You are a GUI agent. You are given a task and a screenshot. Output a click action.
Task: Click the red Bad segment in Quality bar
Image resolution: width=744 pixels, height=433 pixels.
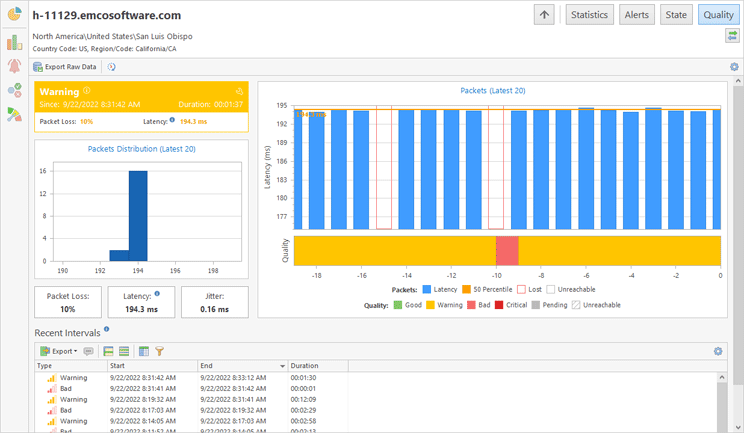[x=507, y=250]
